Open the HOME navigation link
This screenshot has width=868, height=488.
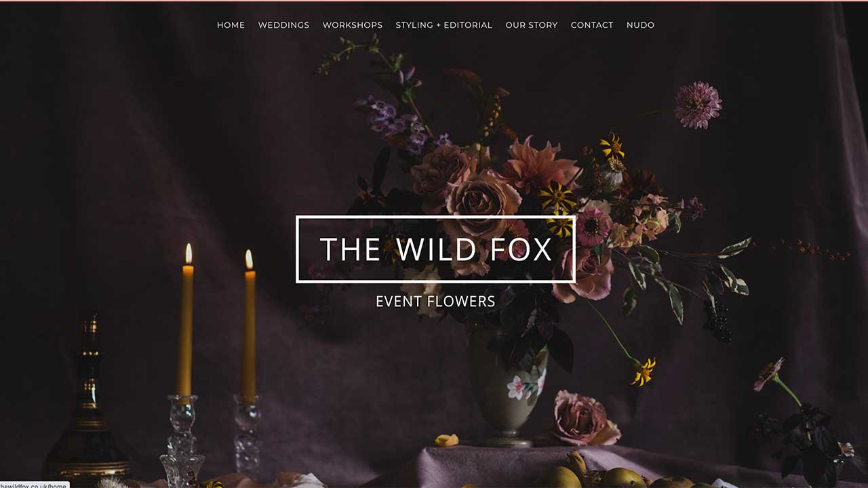(x=231, y=25)
